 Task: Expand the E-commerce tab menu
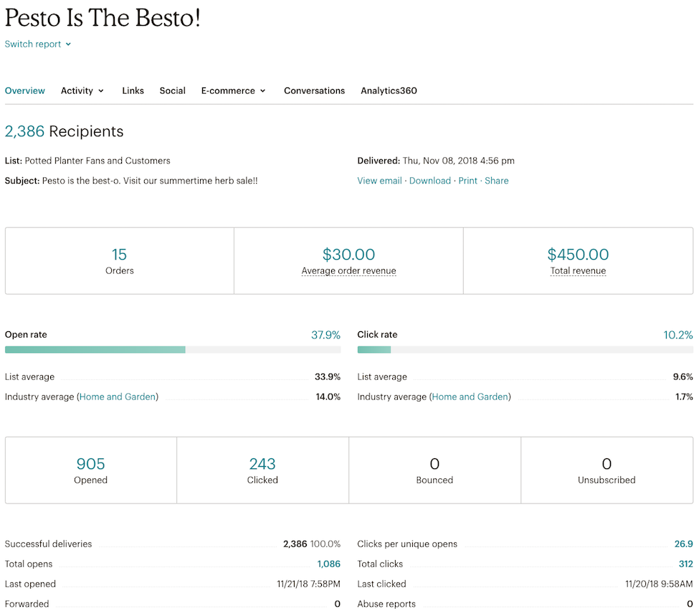233,91
